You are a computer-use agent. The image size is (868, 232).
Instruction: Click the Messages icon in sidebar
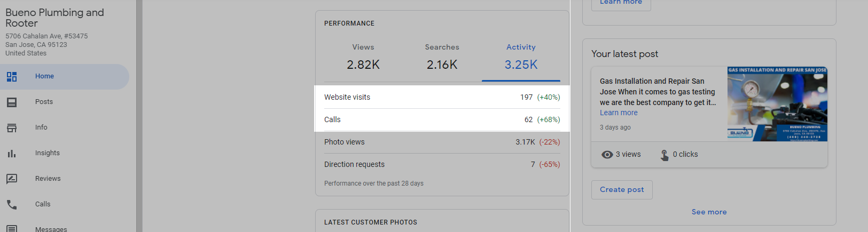[x=12, y=229]
